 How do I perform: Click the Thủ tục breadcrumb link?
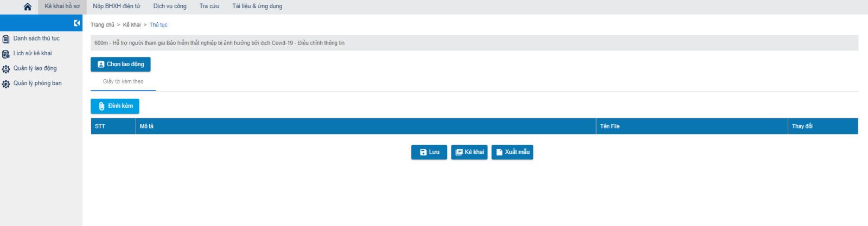[158, 25]
